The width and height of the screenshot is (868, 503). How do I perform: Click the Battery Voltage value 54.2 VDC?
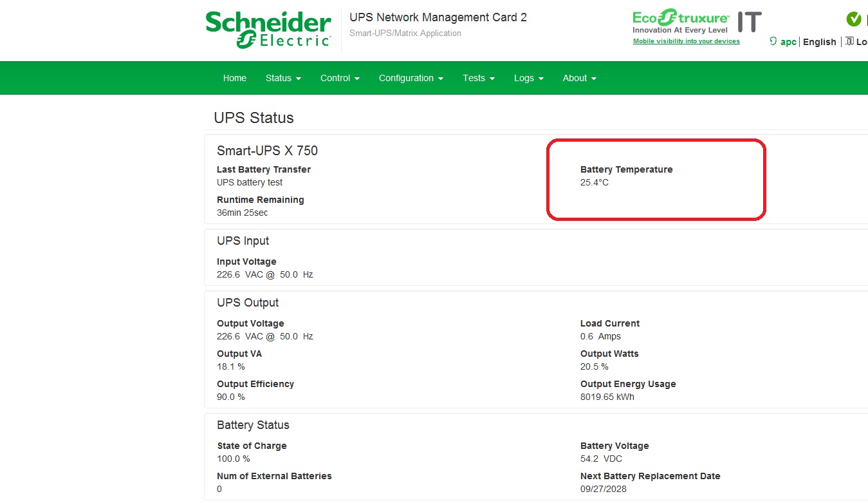601,459
